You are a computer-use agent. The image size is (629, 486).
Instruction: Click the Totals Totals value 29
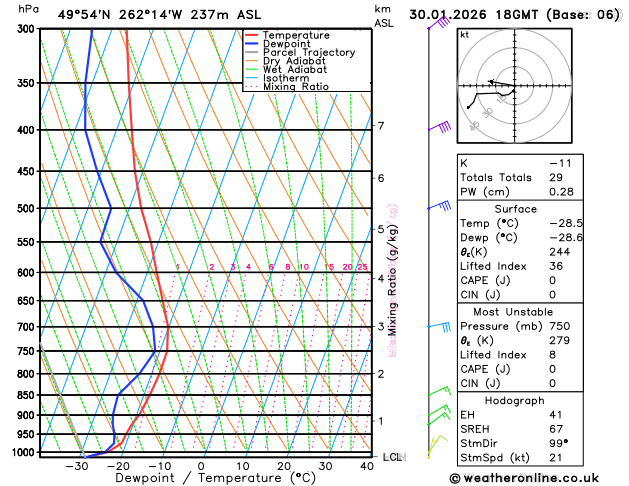[556, 178]
